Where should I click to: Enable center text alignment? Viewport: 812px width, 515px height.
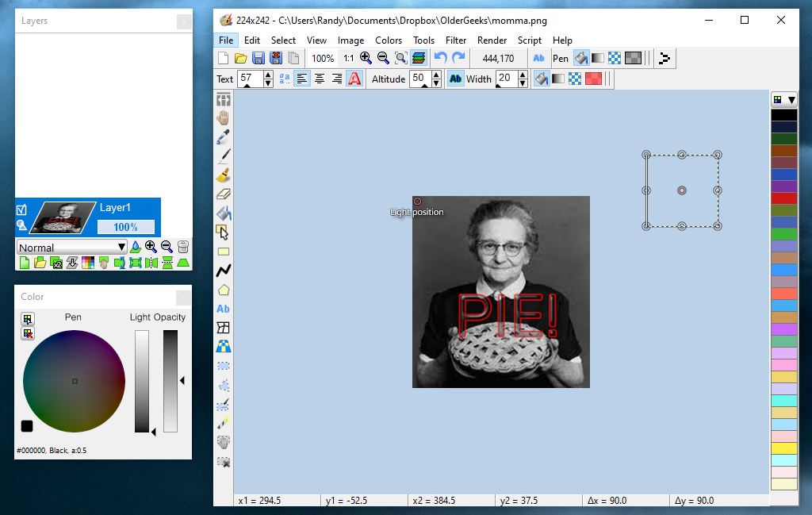click(x=320, y=79)
